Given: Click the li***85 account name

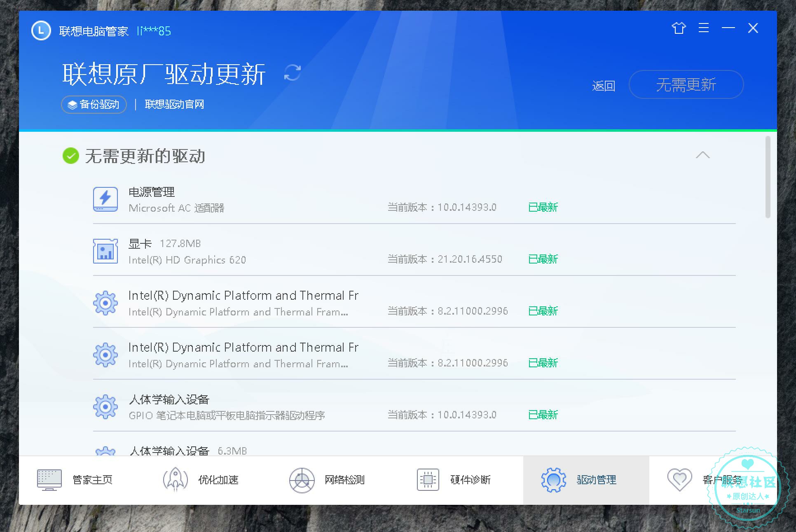Looking at the screenshot, I should tap(154, 31).
